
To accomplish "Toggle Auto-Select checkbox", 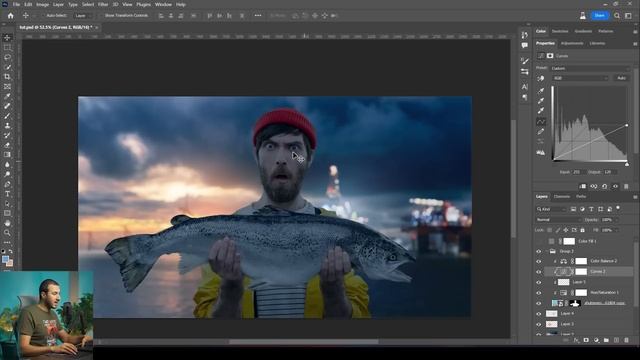I will click(43, 16).
